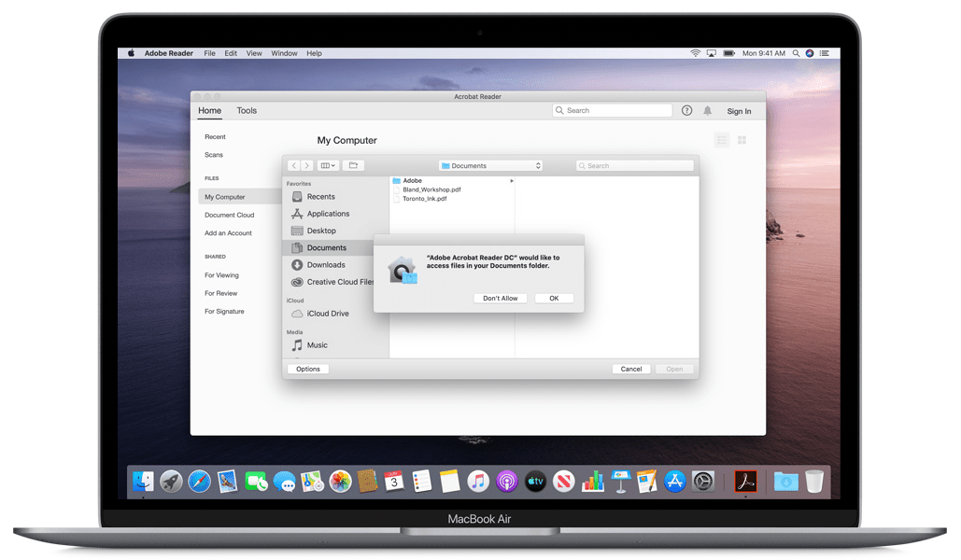Open the Adobe Reader app menu
961x560 pixels.
168,53
